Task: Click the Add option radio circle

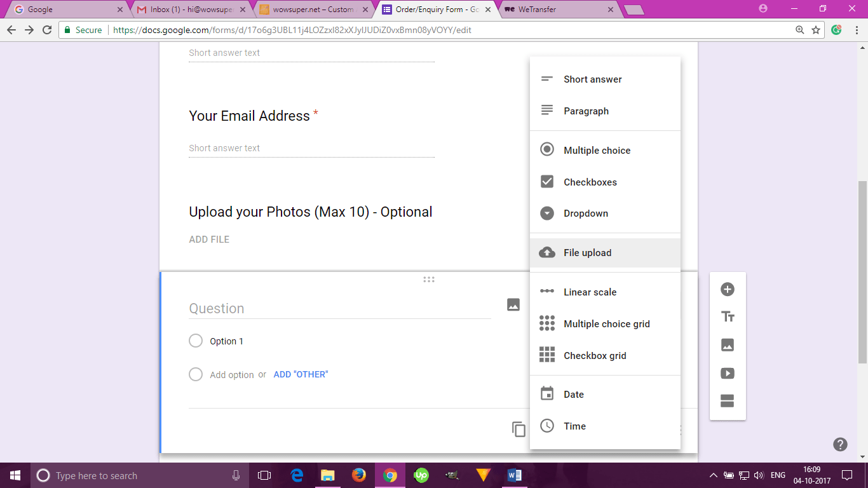Action: (196, 374)
